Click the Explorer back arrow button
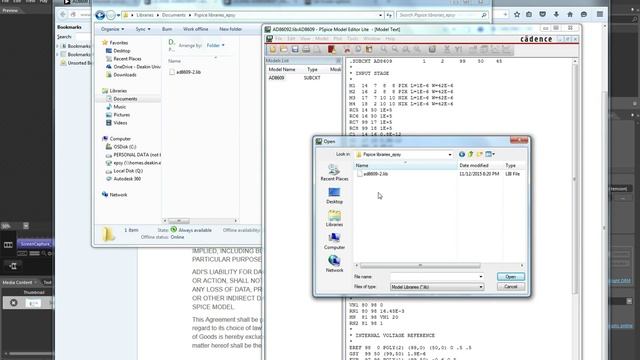This screenshot has height=360, width=640. [100, 15]
